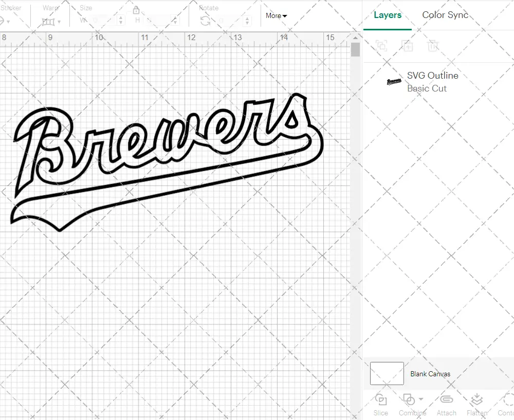Toggle the size lock icon
The width and height of the screenshot is (514, 420).
(136, 10)
